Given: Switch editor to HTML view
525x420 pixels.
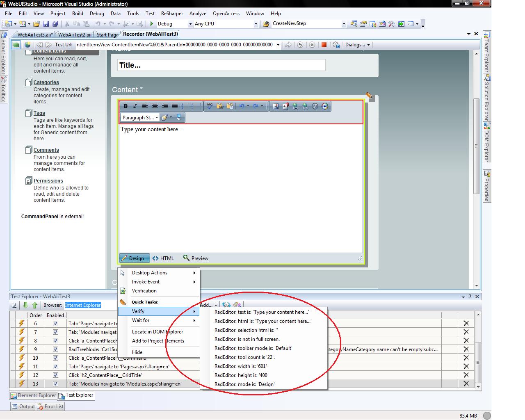Looking at the screenshot, I should click(x=163, y=258).
